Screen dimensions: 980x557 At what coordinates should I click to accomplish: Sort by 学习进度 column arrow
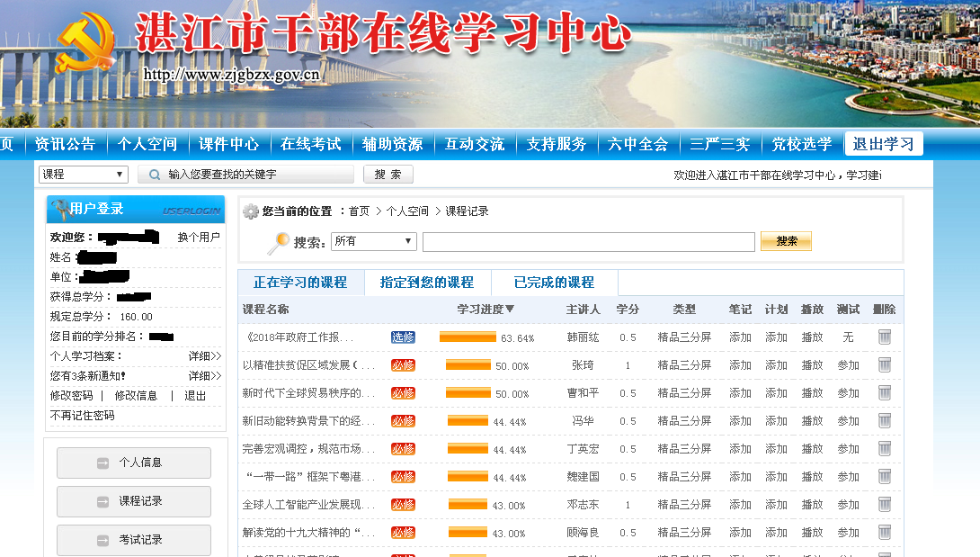510,310
